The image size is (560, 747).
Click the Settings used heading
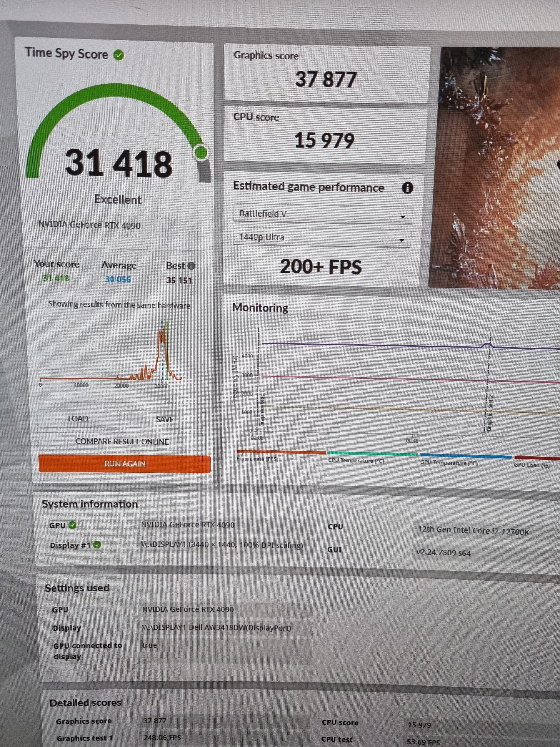point(77,588)
